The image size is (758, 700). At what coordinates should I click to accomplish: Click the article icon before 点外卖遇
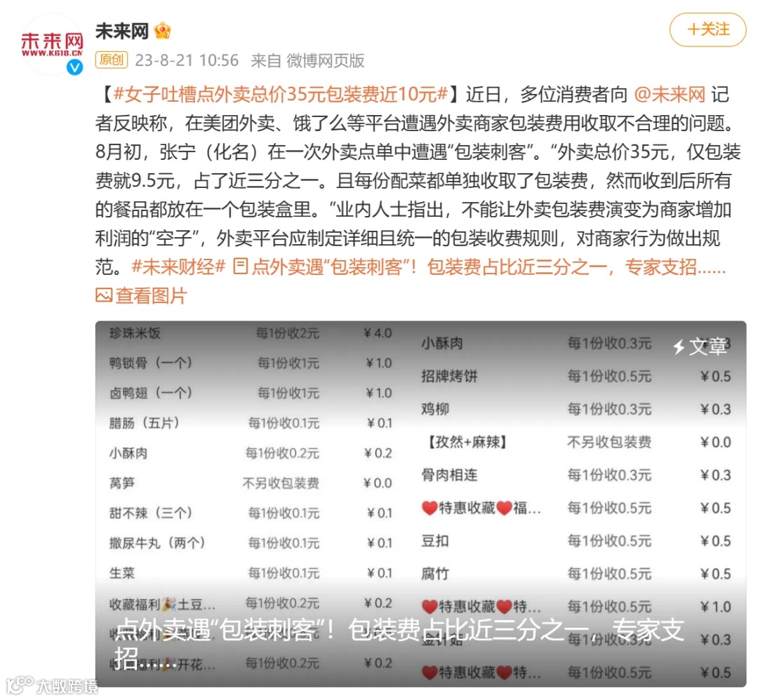point(240,267)
